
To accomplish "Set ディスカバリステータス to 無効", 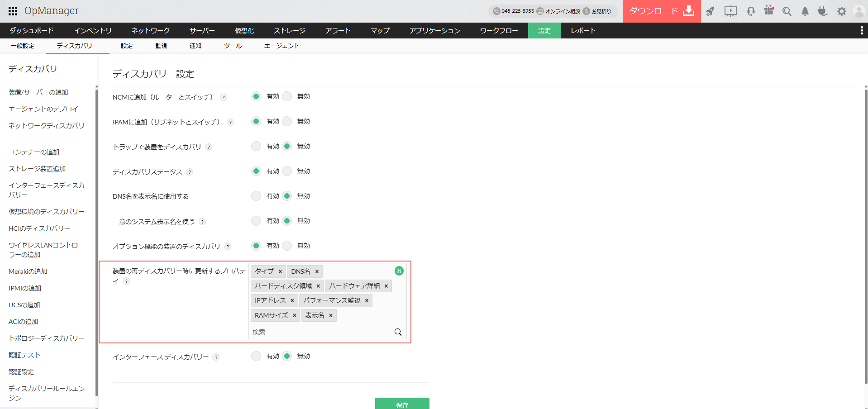I will [287, 171].
